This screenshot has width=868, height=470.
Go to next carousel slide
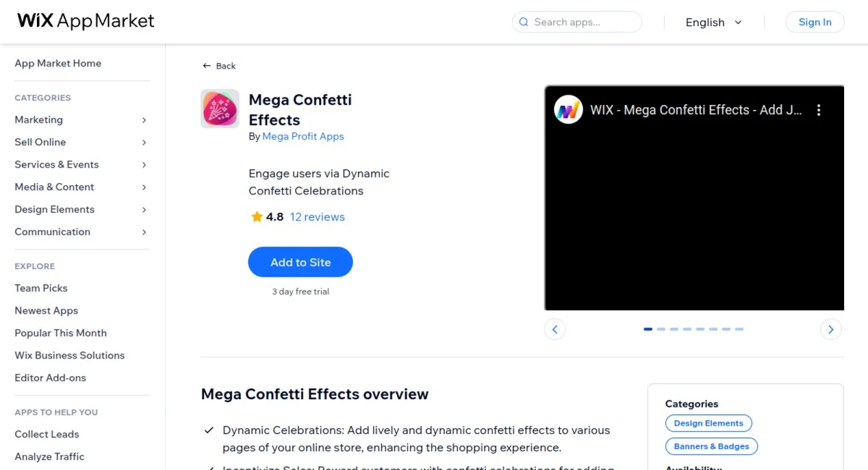click(831, 330)
